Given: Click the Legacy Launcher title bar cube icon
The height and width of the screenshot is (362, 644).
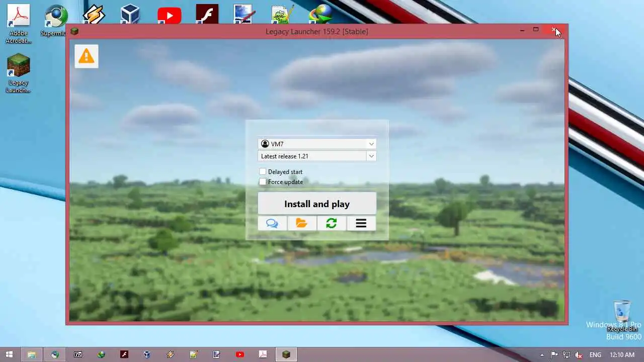Looking at the screenshot, I should click(74, 32).
